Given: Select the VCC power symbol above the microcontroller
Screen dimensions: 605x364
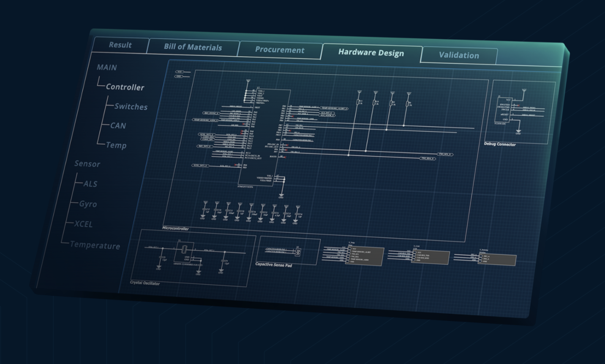Looking at the screenshot, I should (x=248, y=80).
